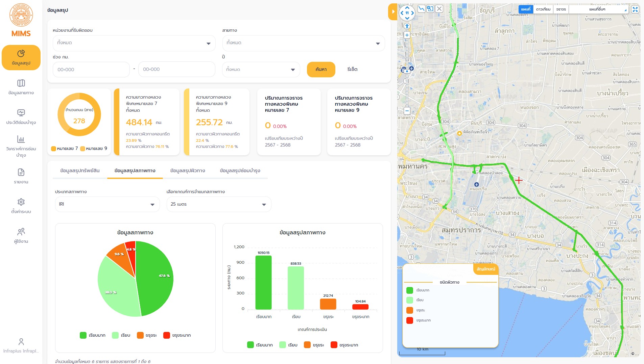Click the map zoom in plus button
Screen dimensions: 644x364
pyautogui.click(x=407, y=35)
